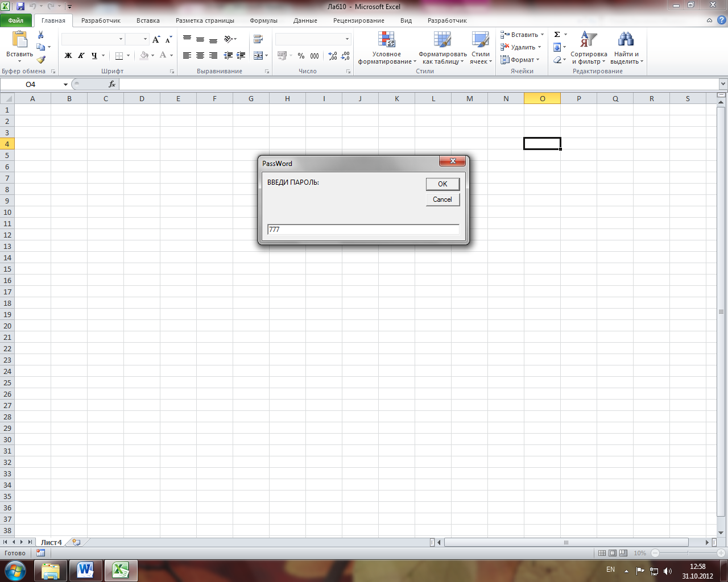The image size is (728, 582).
Task: Click the AutoSum sigma icon
Action: [x=557, y=35]
